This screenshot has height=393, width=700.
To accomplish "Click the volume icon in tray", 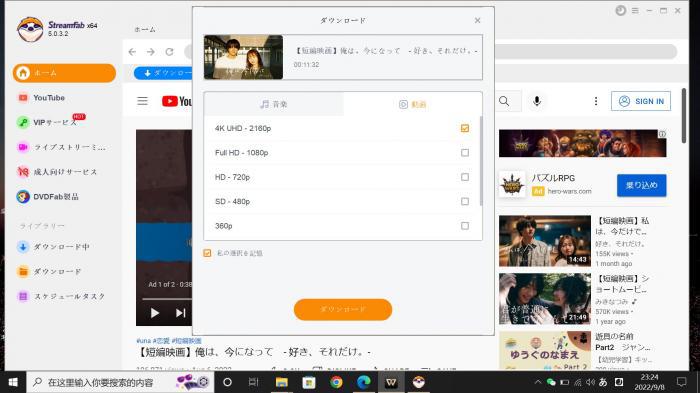I will coord(591,382).
